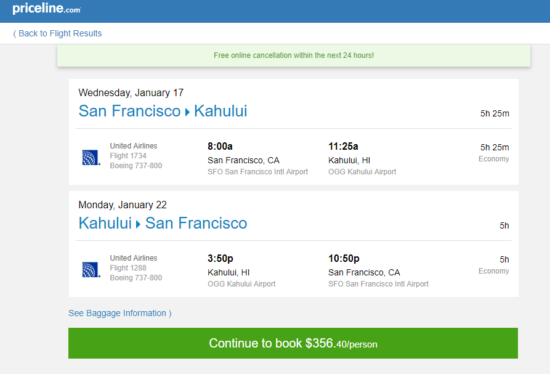Click the 8:00a departure time
Image resolution: width=550 pixels, height=374 pixels.
point(220,146)
